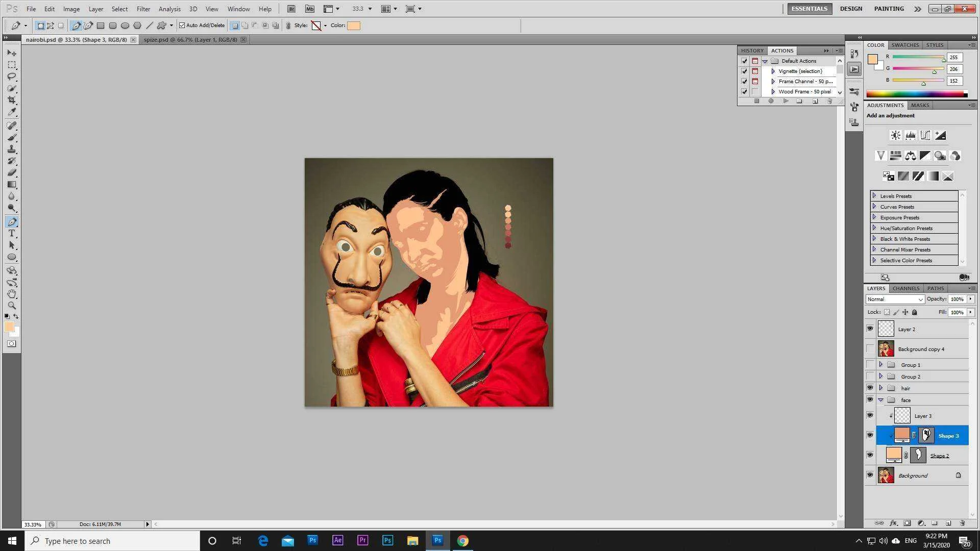The image size is (980, 551).
Task: Select the Hand tool
Action: 12,294
